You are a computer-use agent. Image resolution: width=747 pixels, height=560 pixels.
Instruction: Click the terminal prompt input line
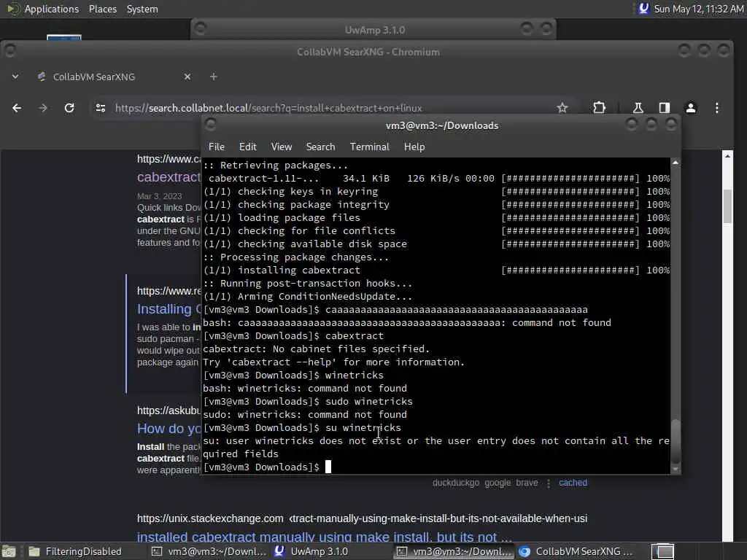point(267,467)
